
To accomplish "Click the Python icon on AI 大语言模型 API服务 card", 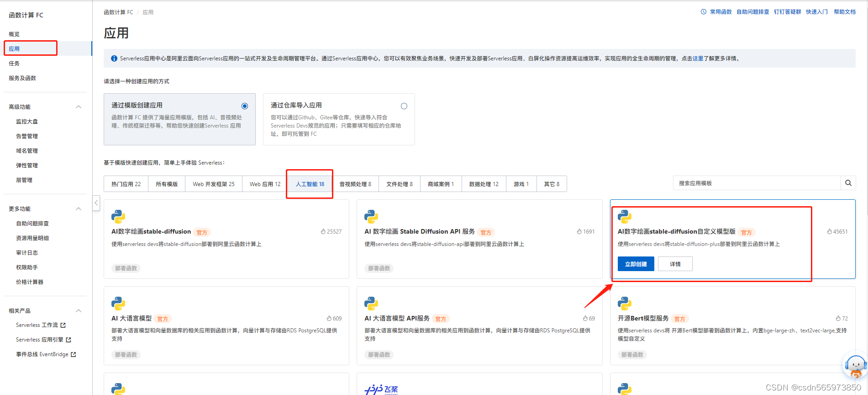I will [x=371, y=304].
